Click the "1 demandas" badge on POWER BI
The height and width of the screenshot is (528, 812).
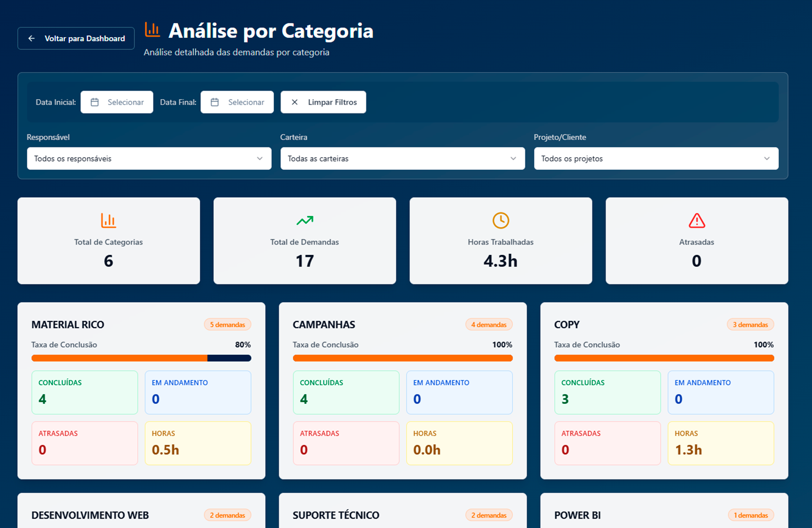tap(751, 515)
